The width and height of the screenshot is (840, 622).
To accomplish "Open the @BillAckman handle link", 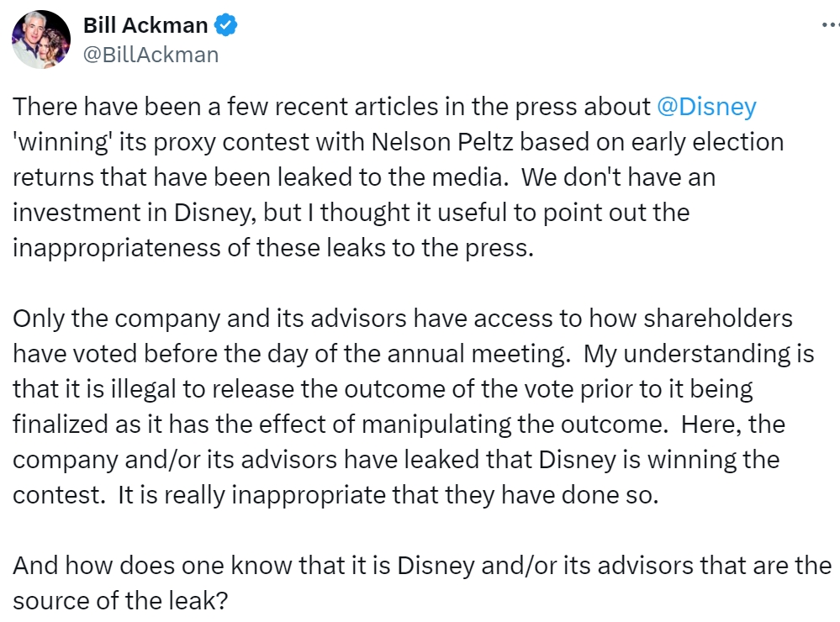I will [x=151, y=55].
